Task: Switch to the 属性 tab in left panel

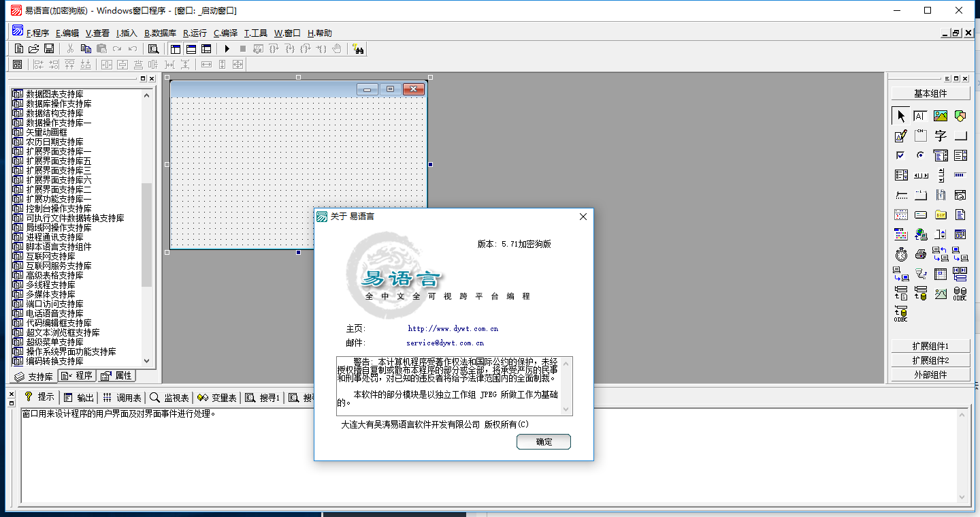Action: coord(116,376)
